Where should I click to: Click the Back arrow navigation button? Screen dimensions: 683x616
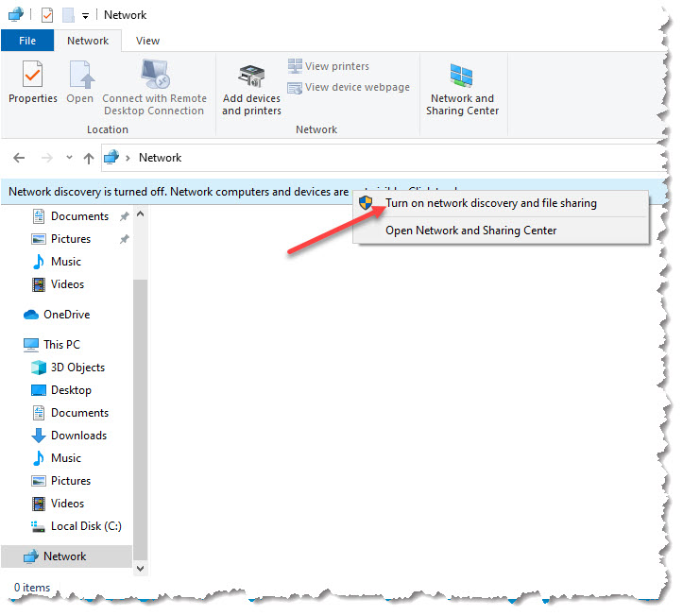coord(19,158)
